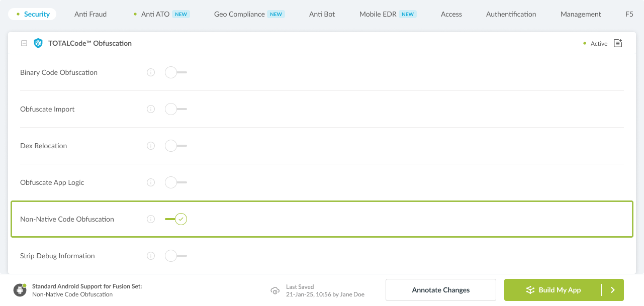Open Build My App arrow dropdown

pyautogui.click(x=612, y=290)
